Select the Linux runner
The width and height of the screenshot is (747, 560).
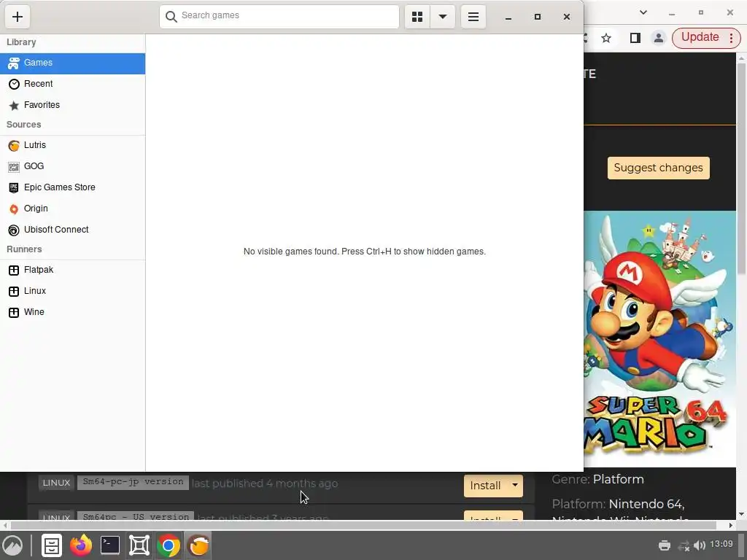click(72, 291)
